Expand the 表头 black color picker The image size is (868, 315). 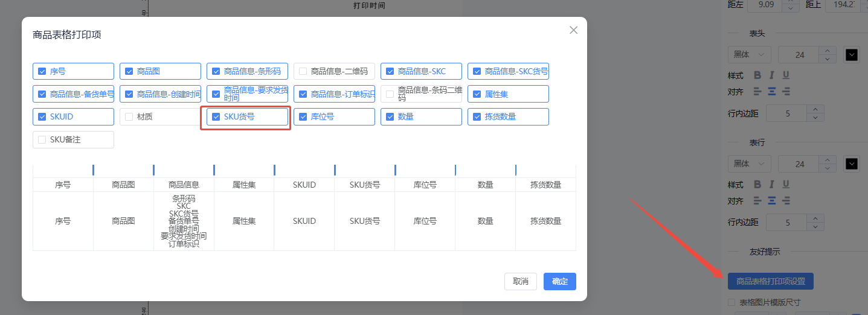point(851,55)
